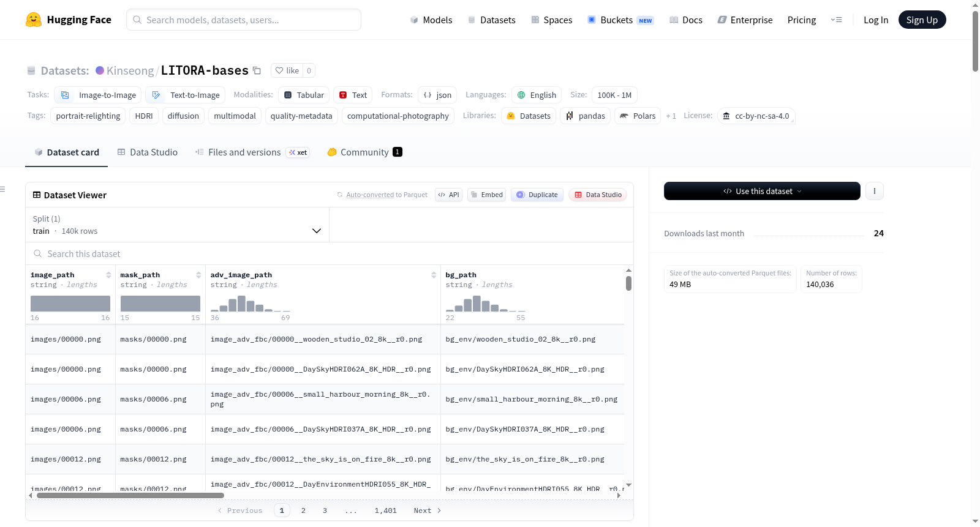Sort by mask_path column icon
The height and width of the screenshot is (527, 980).
198,275
